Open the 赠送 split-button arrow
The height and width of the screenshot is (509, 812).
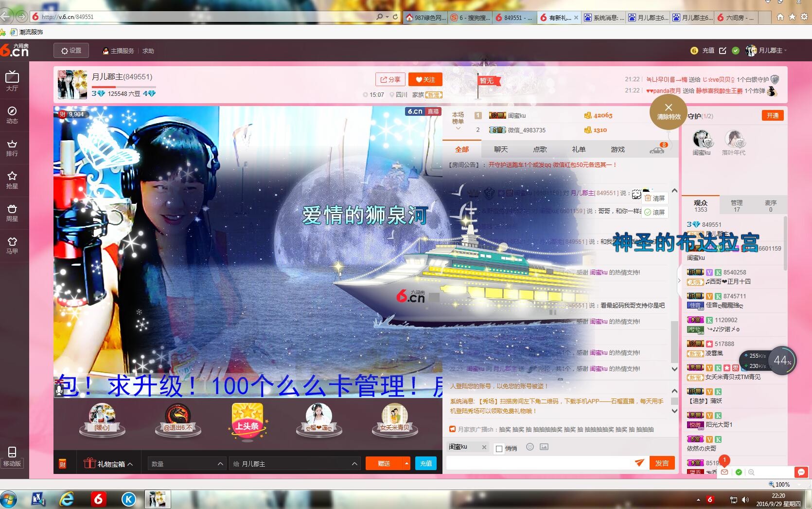click(x=406, y=464)
